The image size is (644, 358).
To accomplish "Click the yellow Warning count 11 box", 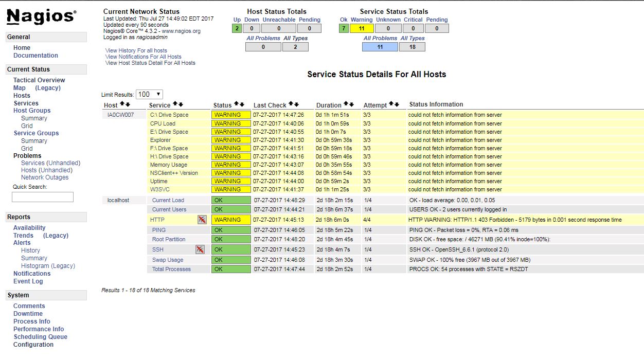I will coord(362,29).
